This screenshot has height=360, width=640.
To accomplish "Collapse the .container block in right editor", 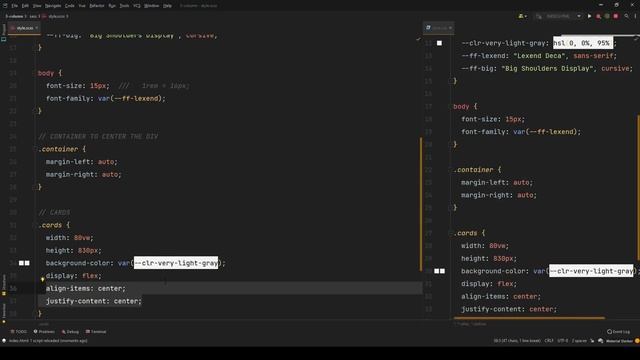I will tap(451, 169).
